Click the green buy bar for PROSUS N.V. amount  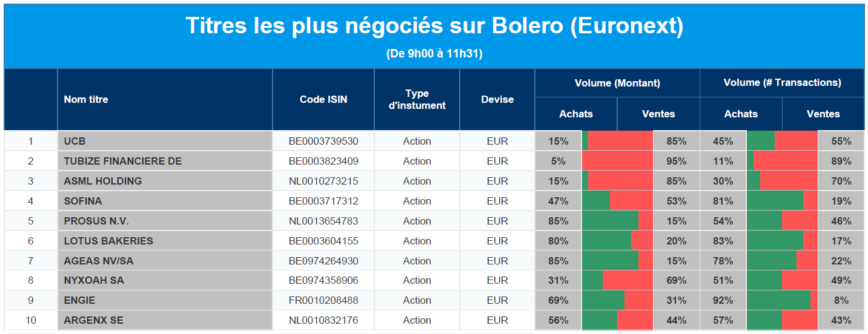click(610, 221)
